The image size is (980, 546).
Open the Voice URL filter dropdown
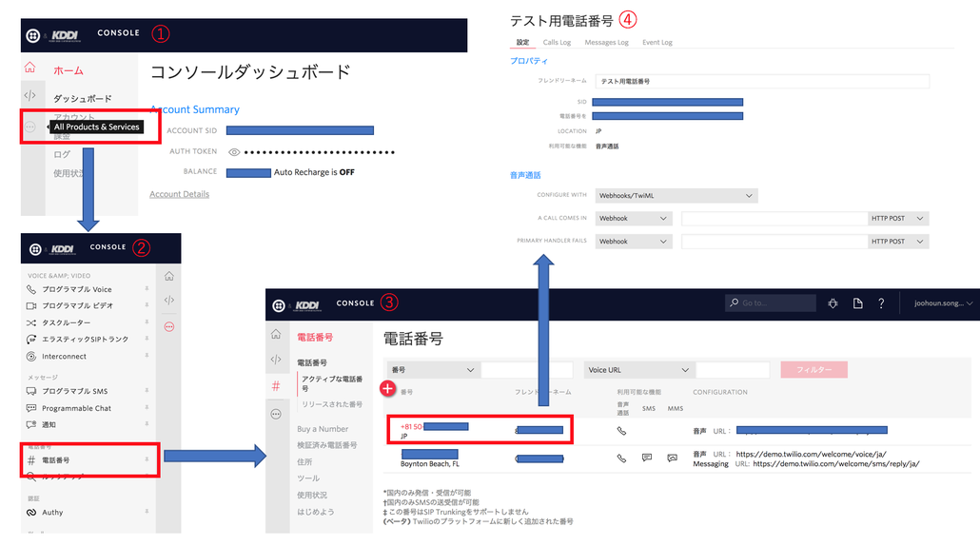coord(638,370)
